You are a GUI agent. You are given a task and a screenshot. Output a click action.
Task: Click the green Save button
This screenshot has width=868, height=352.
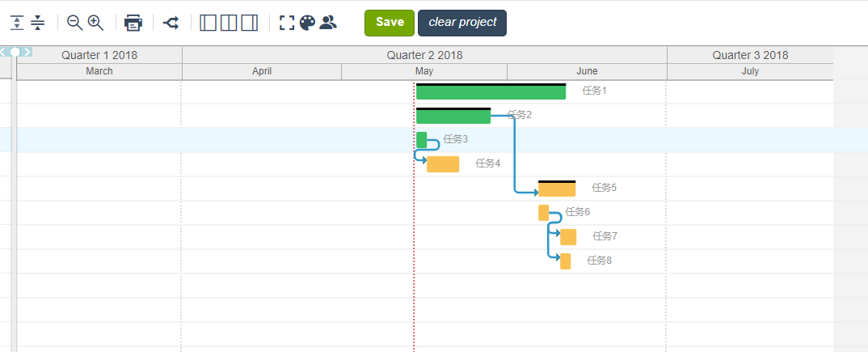point(390,23)
